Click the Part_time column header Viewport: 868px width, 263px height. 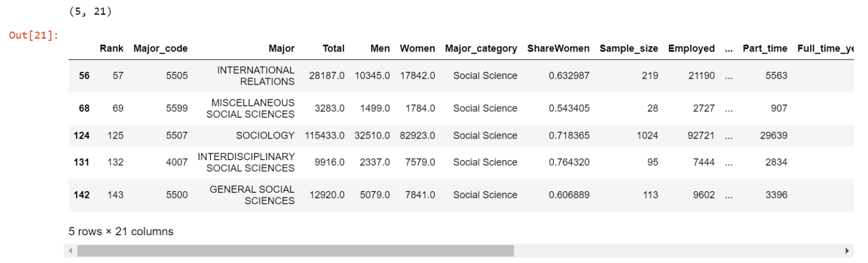[x=765, y=49]
